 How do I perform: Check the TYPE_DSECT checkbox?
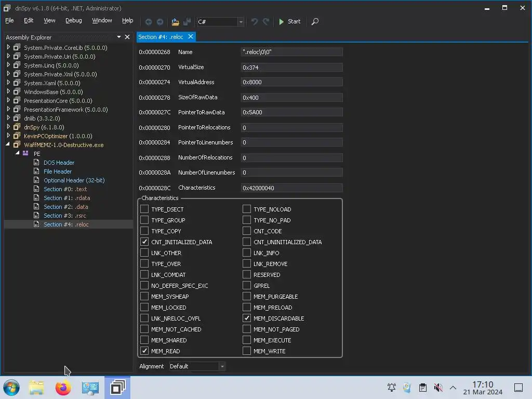[144, 209]
